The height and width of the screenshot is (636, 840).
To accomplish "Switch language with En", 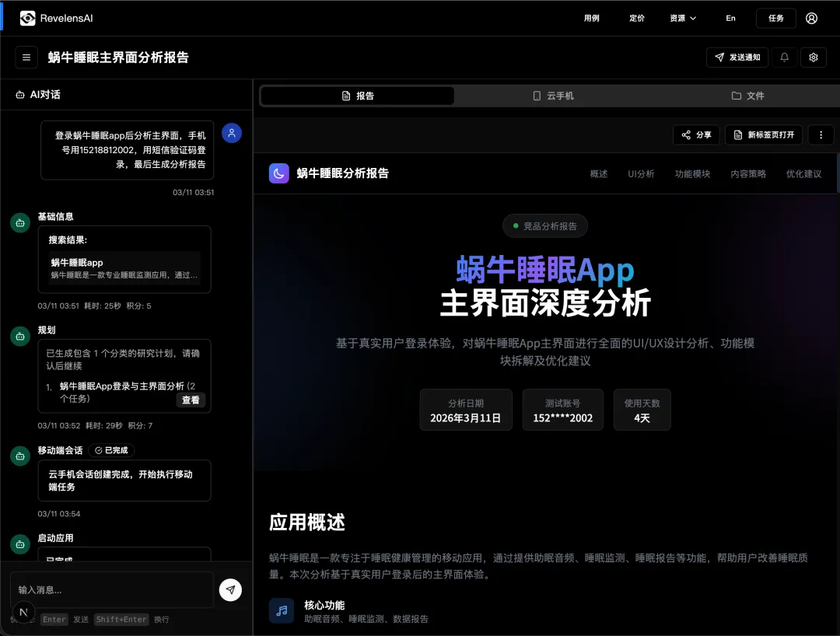I will coord(730,18).
